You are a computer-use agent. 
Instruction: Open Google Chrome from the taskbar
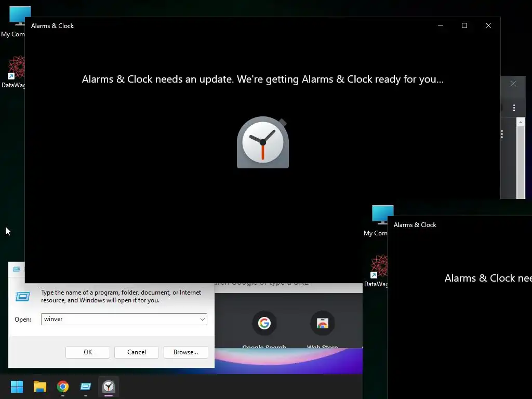click(63, 387)
